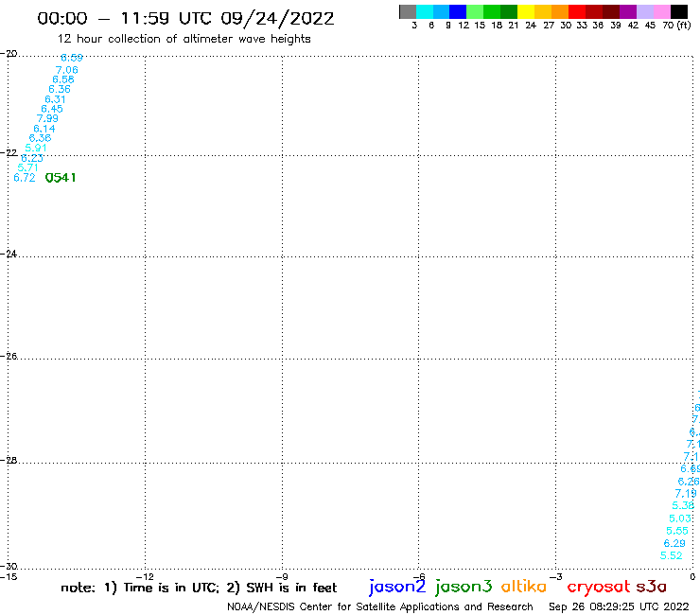Image resolution: width=700 pixels, height=615 pixels.
Task: Click the cryosat satellite legend label
Action: (x=599, y=587)
